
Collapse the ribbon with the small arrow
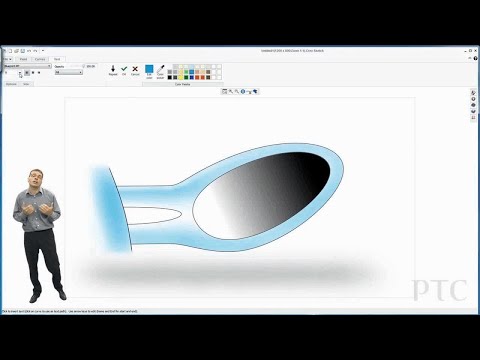coord(470,58)
